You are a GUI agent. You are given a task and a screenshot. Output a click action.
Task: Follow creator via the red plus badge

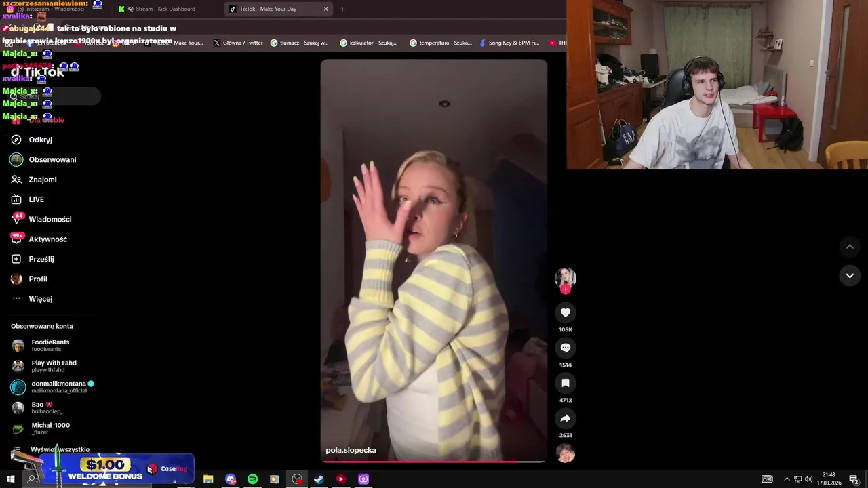coord(565,289)
